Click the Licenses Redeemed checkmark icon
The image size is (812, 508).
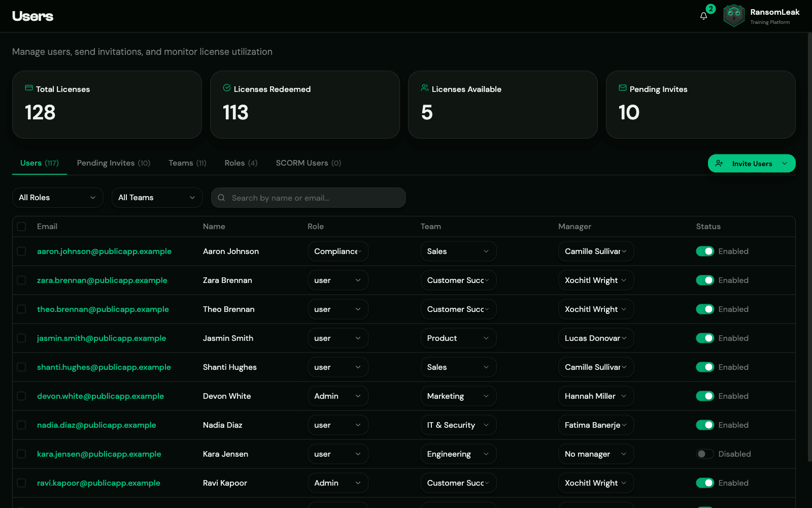(x=227, y=88)
